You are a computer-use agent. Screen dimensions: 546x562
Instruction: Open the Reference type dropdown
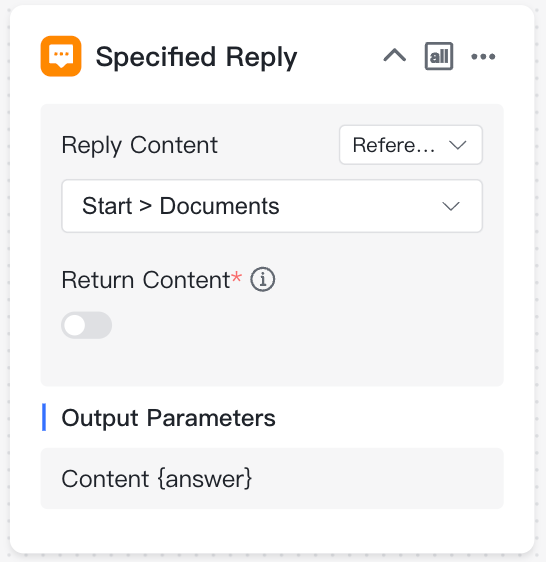[x=410, y=145]
